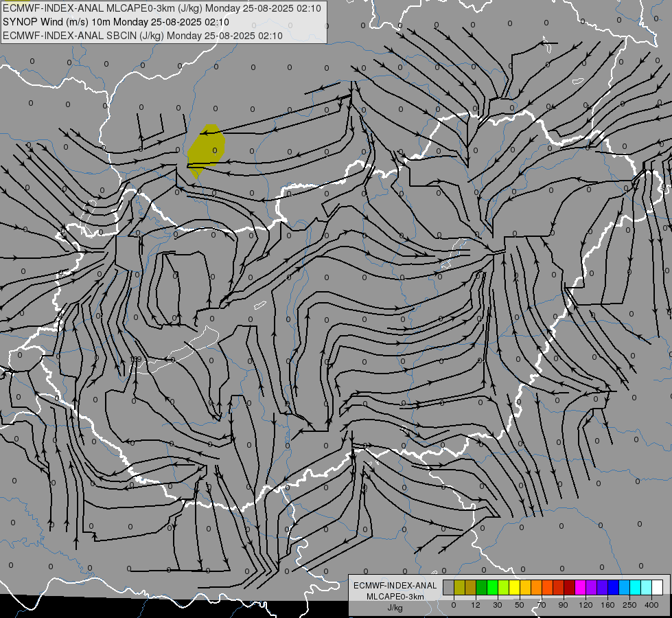The height and width of the screenshot is (618, 672).
Task: Click the ECMWF SBCIN header line
Action: pyautogui.click(x=143, y=36)
